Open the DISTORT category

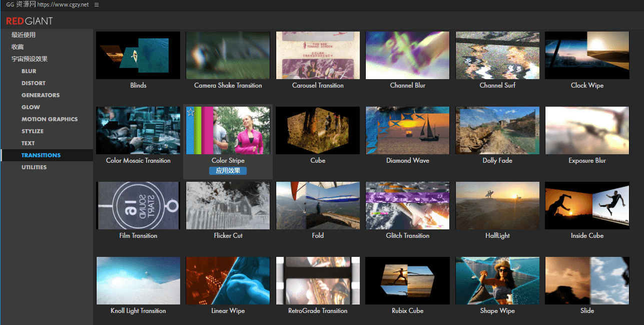34,83
